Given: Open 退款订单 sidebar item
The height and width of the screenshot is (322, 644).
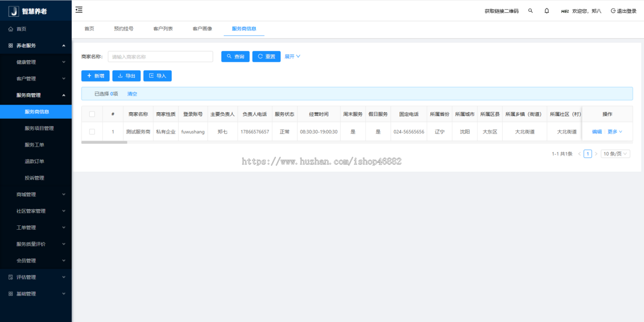Looking at the screenshot, I should tap(35, 162).
